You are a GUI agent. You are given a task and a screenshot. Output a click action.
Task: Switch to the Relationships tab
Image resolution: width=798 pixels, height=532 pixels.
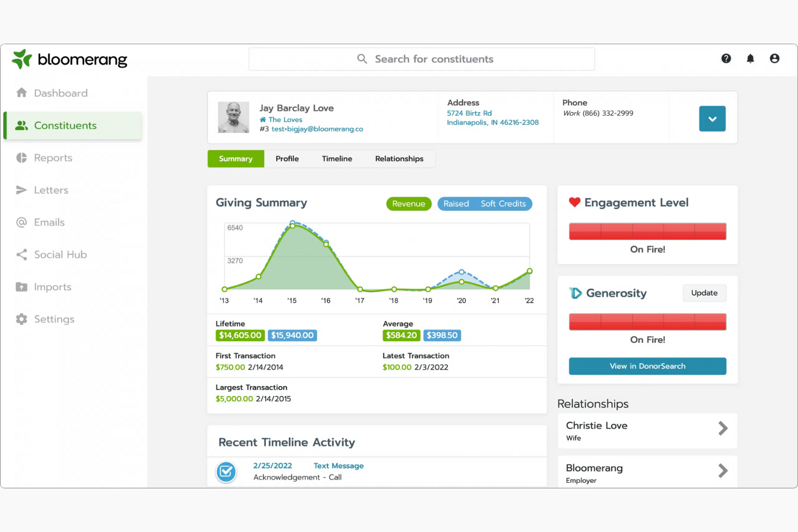[x=399, y=158]
